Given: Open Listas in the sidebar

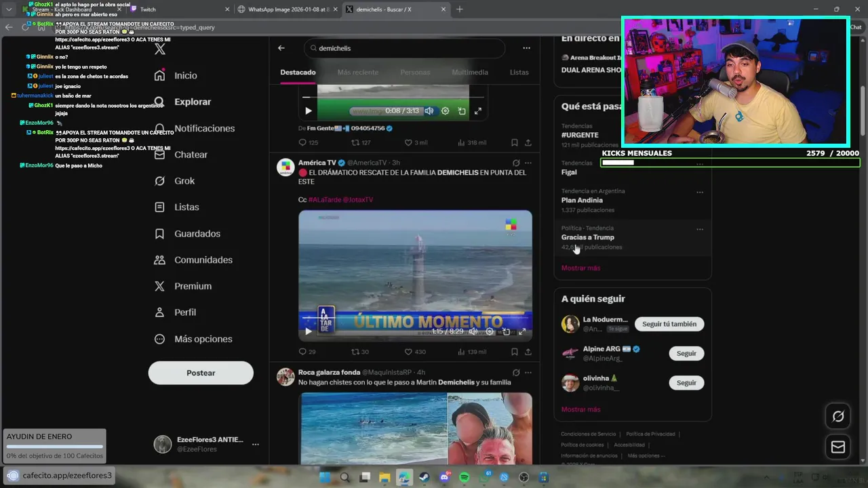Looking at the screenshot, I should pos(176,207).
